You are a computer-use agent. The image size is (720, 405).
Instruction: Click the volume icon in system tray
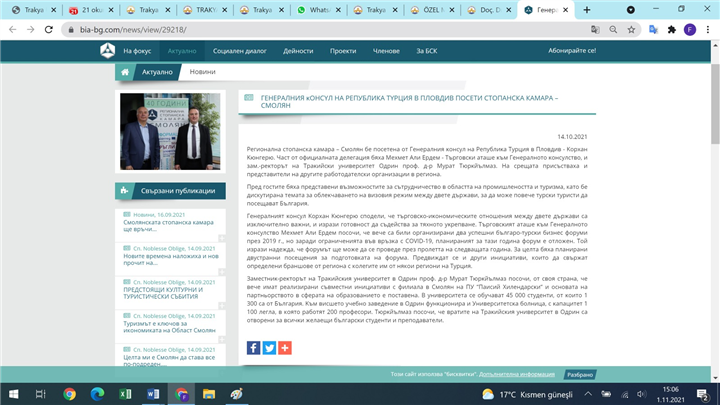(641, 394)
